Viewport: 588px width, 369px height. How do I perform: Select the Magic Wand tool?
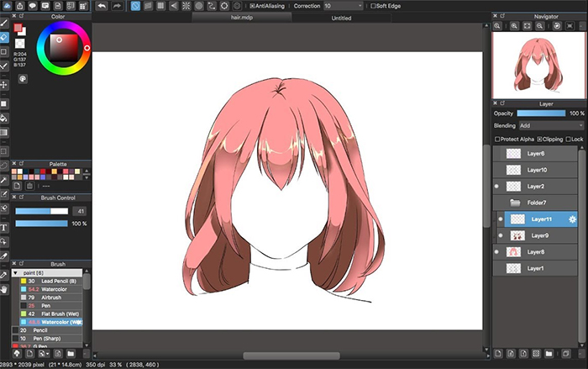tap(4, 180)
